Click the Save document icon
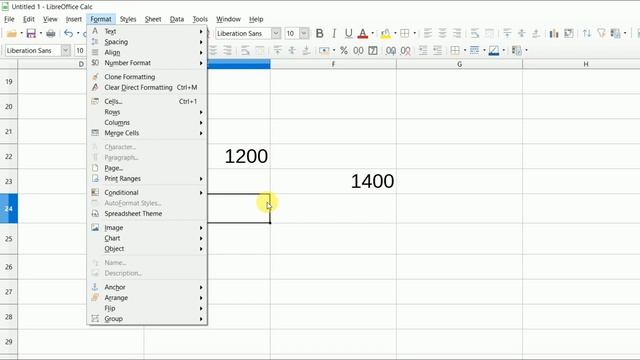Viewport: 640px width, 360px height. point(31,33)
